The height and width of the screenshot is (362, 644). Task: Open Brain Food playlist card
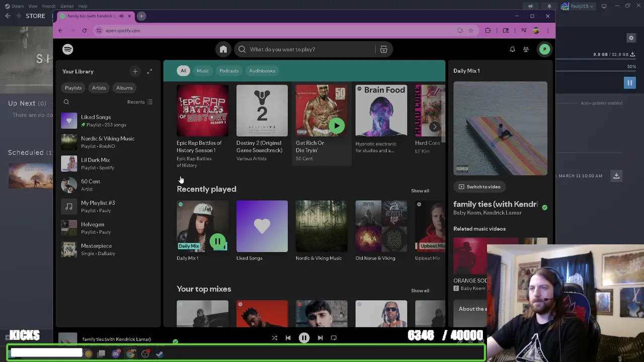(x=381, y=120)
